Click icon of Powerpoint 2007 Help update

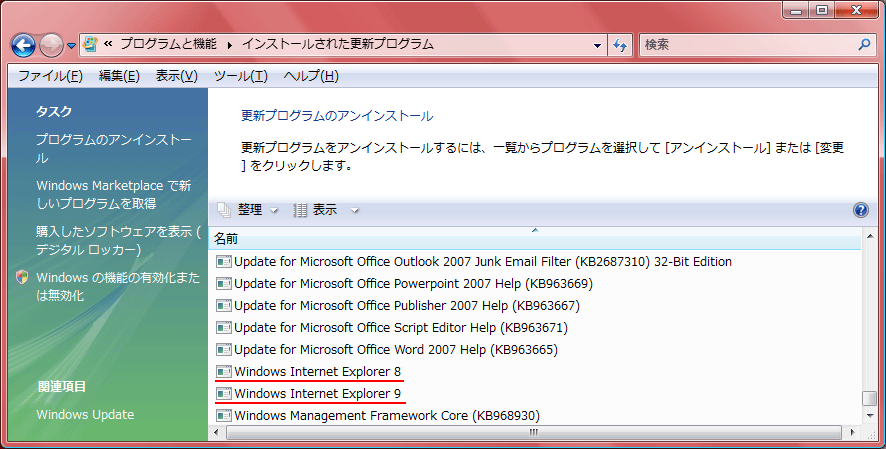(224, 284)
